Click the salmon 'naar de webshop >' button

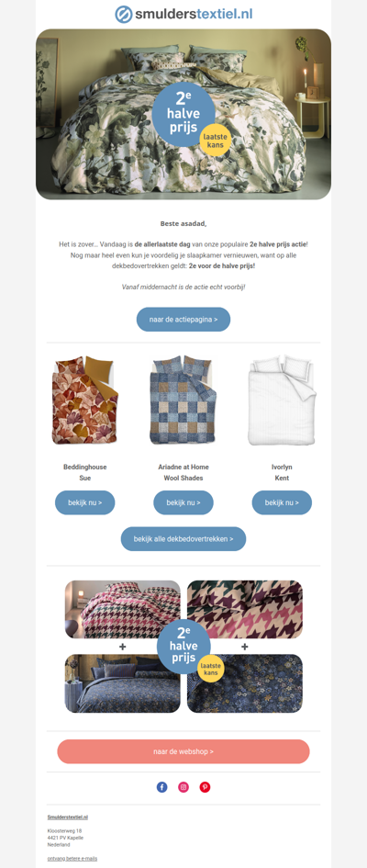pos(183,751)
